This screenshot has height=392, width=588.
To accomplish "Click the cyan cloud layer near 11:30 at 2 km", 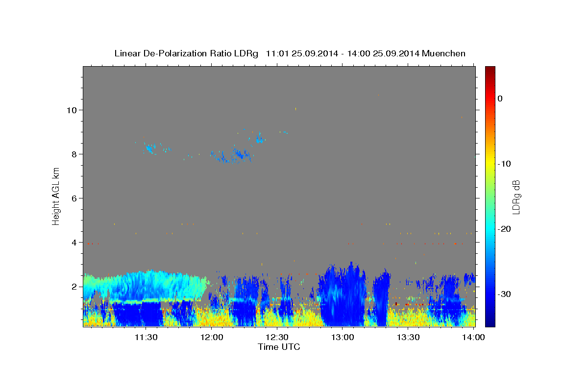I will pyautogui.click(x=147, y=285).
